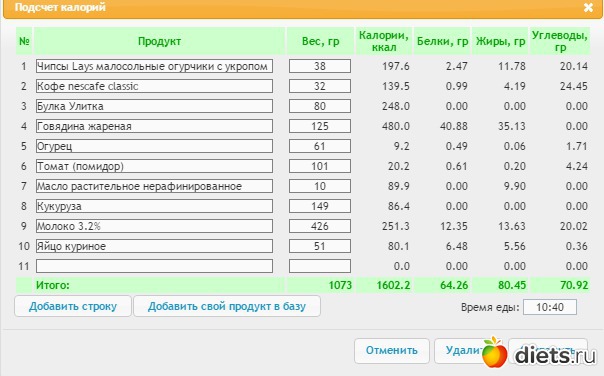604x376 pixels.
Task: Click the Огурец product name field
Action: (x=154, y=146)
